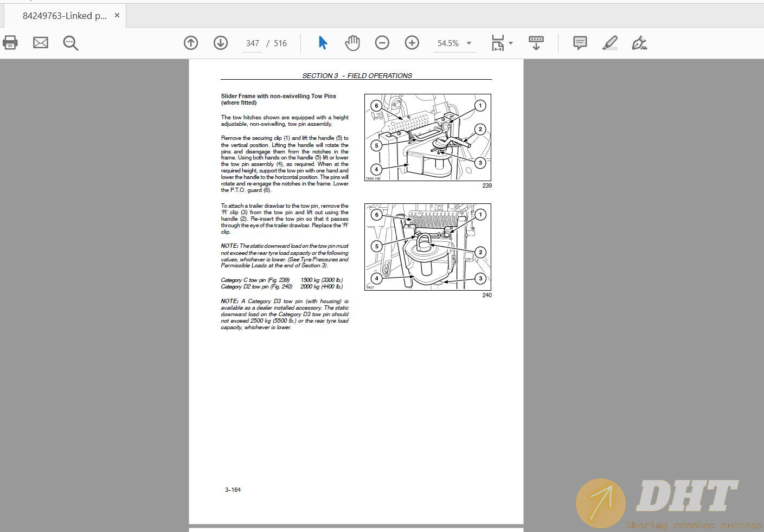The height and width of the screenshot is (532, 764).
Task: Add a comment sticky note
Action: tap(580, 43)
